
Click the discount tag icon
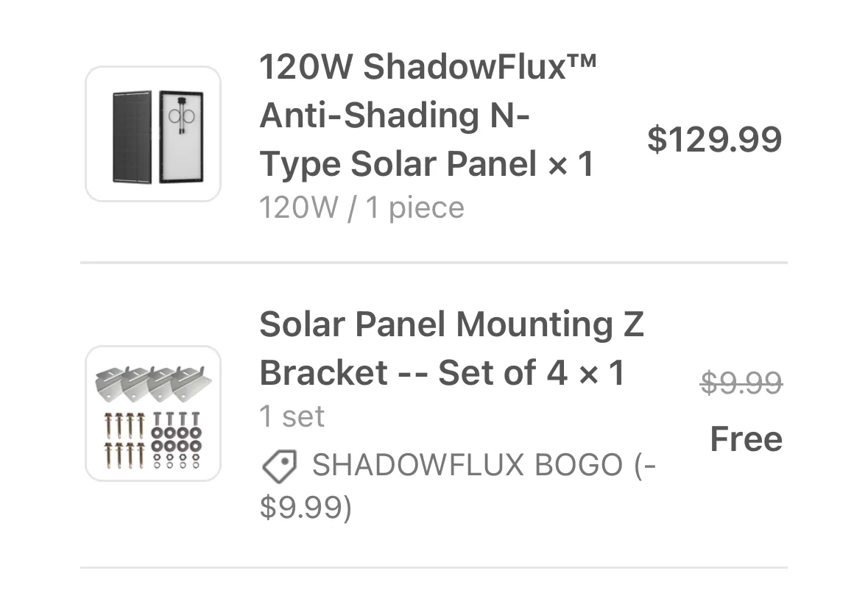click(279, 466)
